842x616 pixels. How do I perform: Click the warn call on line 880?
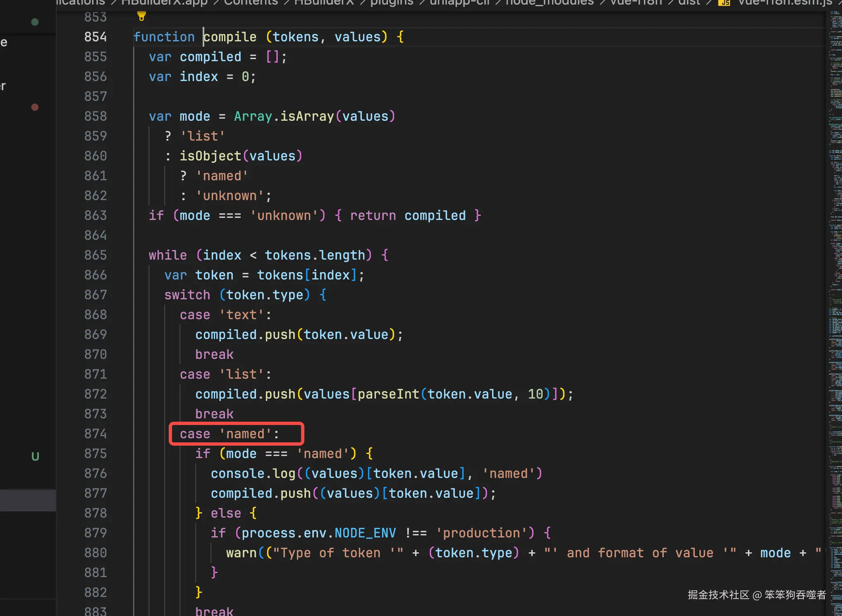(x=242, y=553)
